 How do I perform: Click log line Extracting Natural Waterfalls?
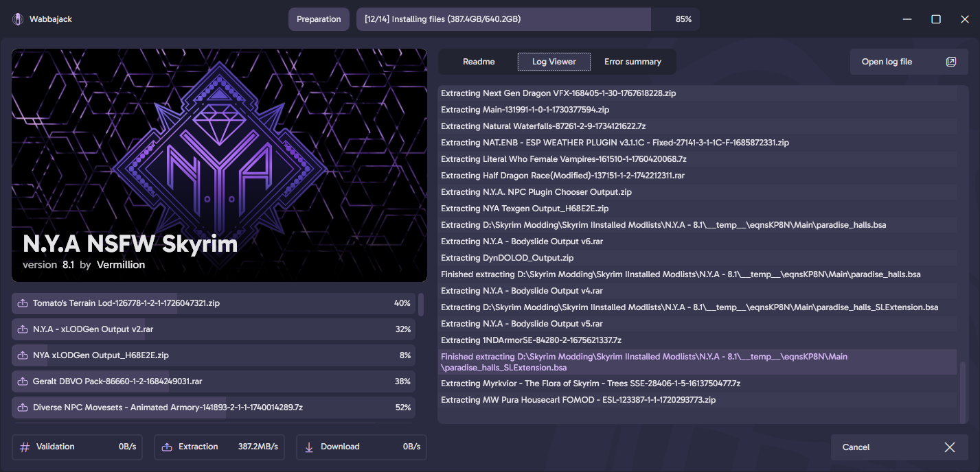coord(697,126)
